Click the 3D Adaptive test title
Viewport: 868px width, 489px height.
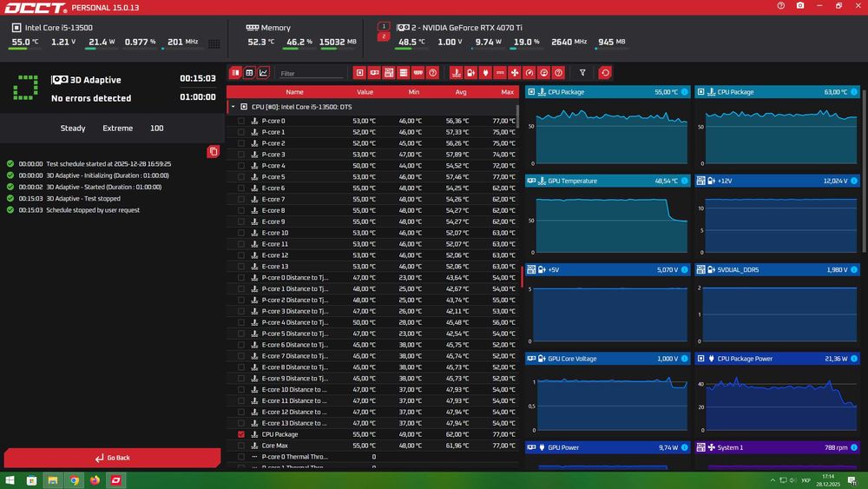[x=95, y=80]
